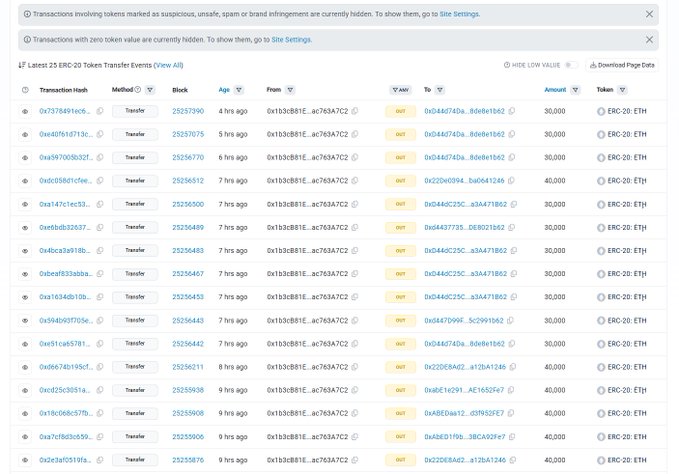
Task: Copy transaction hash 0xa147c1ec53
Action: tap(100, 204)
